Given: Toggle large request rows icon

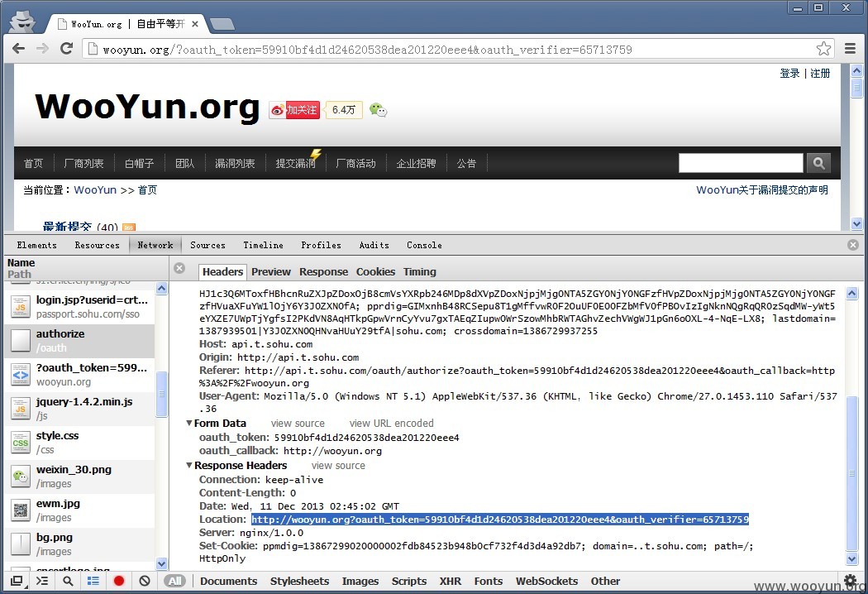Looking at the screenshot, I should [93, 581].
